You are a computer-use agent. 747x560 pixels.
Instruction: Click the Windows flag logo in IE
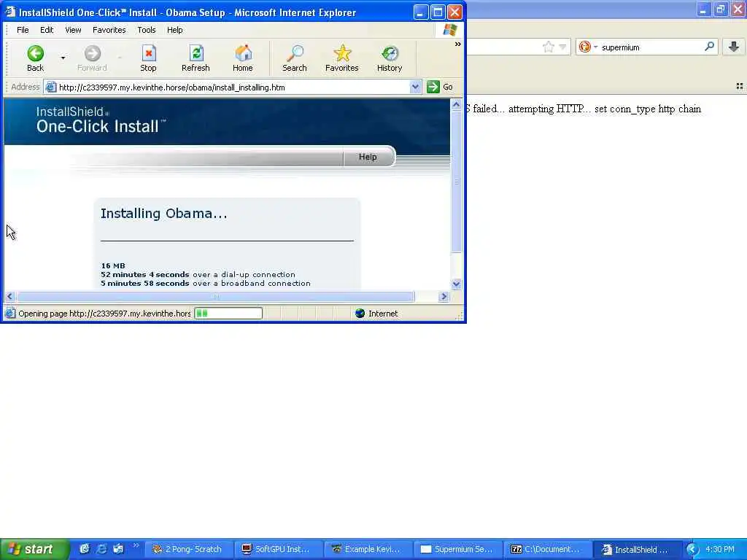[449, 30]
